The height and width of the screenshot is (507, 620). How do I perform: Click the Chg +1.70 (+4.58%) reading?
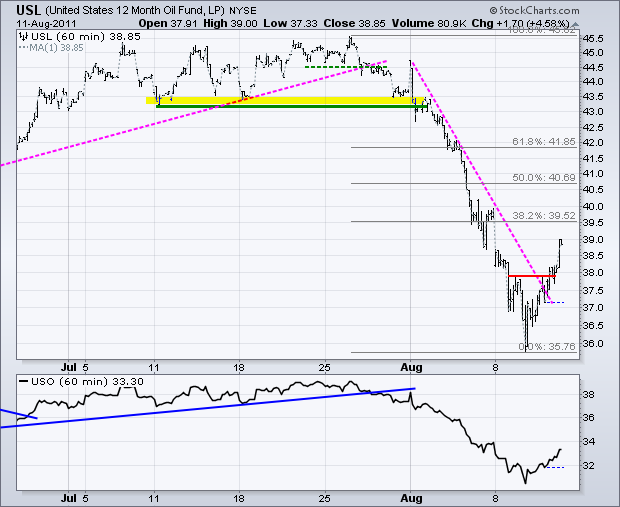(x=521, y=23)
